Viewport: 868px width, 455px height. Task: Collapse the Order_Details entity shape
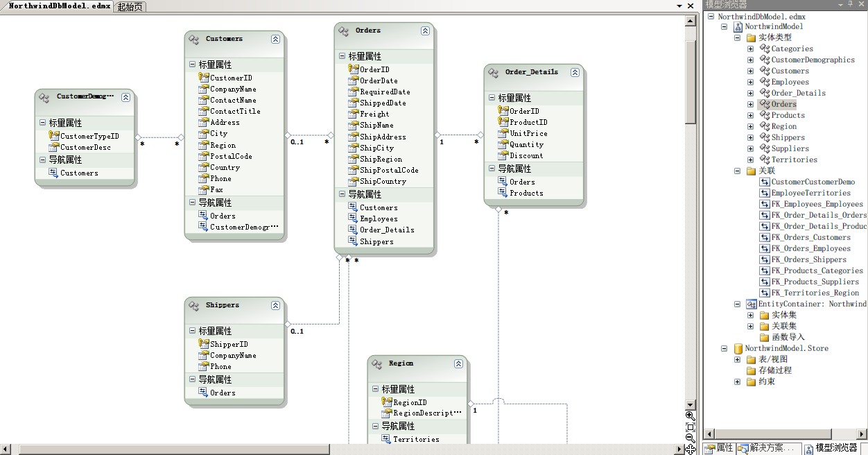point(575,72)
